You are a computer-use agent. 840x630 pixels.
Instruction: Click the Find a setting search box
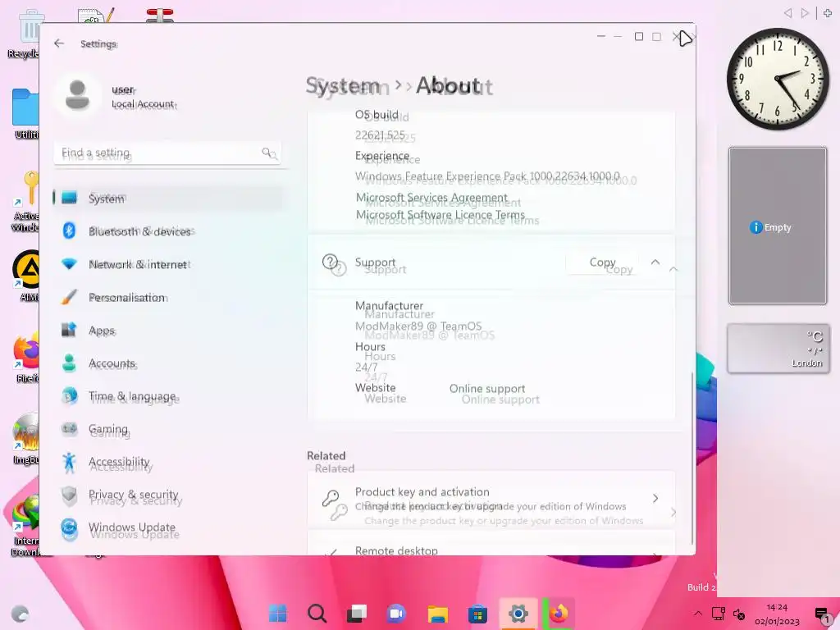(x=167, y=153)
